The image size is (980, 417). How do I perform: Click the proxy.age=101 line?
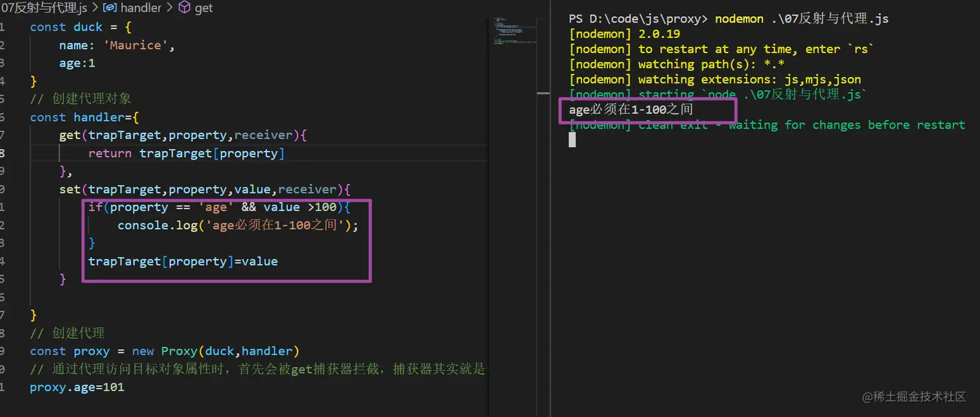coord(77,387)
